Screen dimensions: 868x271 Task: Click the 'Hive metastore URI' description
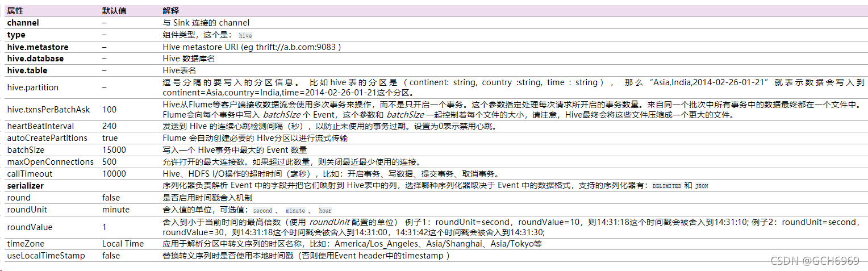coord(251,47)
